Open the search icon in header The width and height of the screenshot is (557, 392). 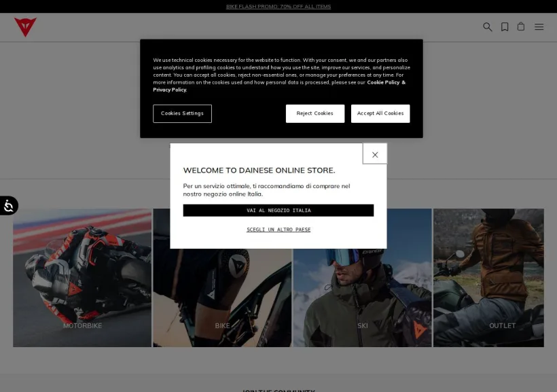click(488, 26)
